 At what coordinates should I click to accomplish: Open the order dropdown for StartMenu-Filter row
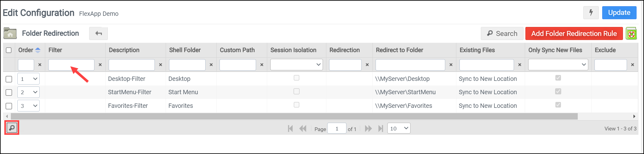[28, 92]
